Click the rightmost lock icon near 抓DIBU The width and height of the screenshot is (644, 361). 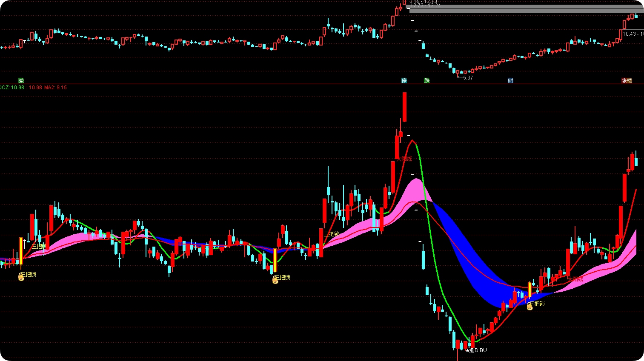pos(530,306)
